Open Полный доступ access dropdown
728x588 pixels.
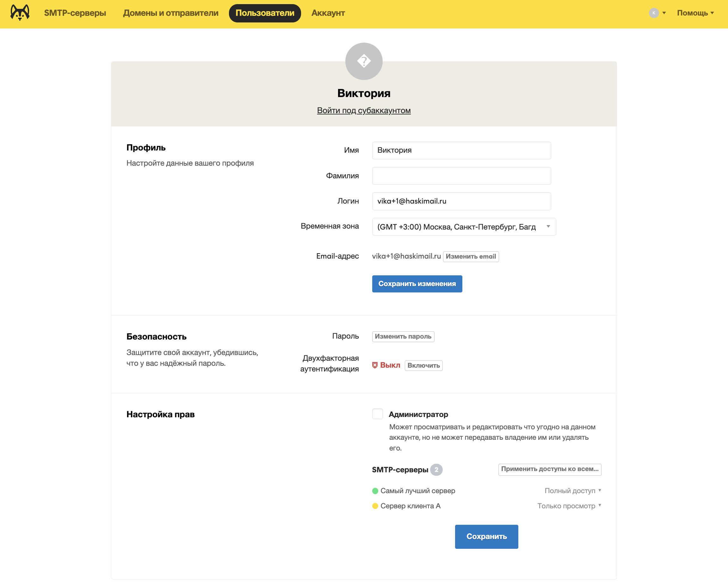573,491
